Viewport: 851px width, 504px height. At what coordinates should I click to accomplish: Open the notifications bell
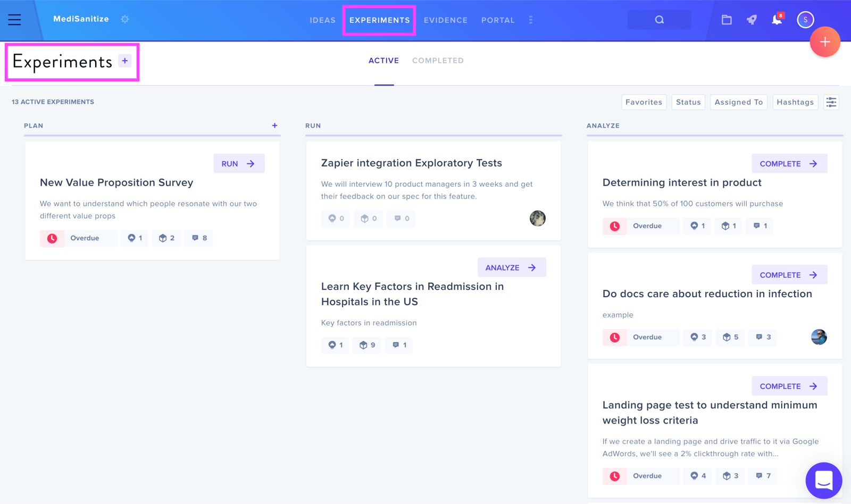[777, 20]
